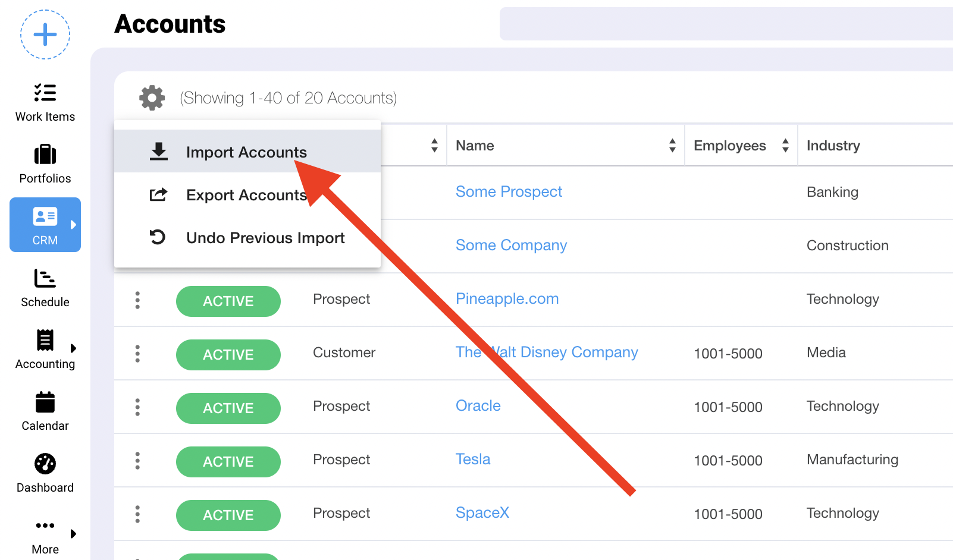Expand the Accounting submenu arrow
The width and height of the screenshot is (953, 560).
tap(73, 348)
